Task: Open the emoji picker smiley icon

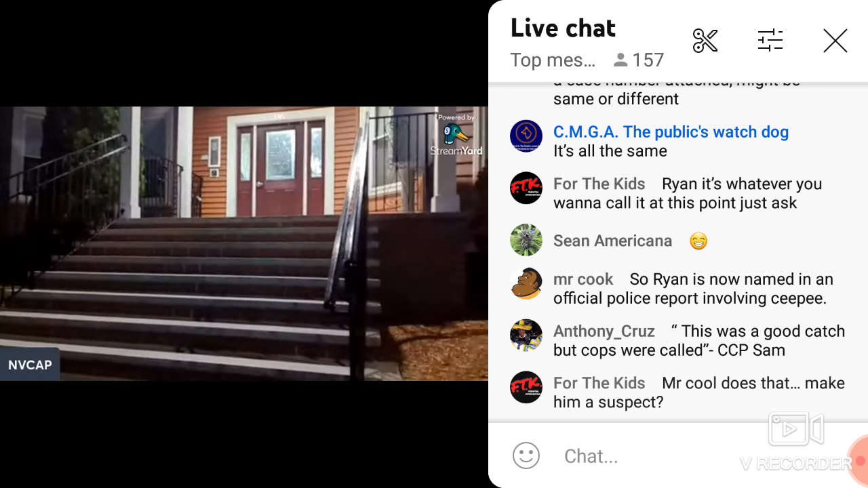Action: 526,456
